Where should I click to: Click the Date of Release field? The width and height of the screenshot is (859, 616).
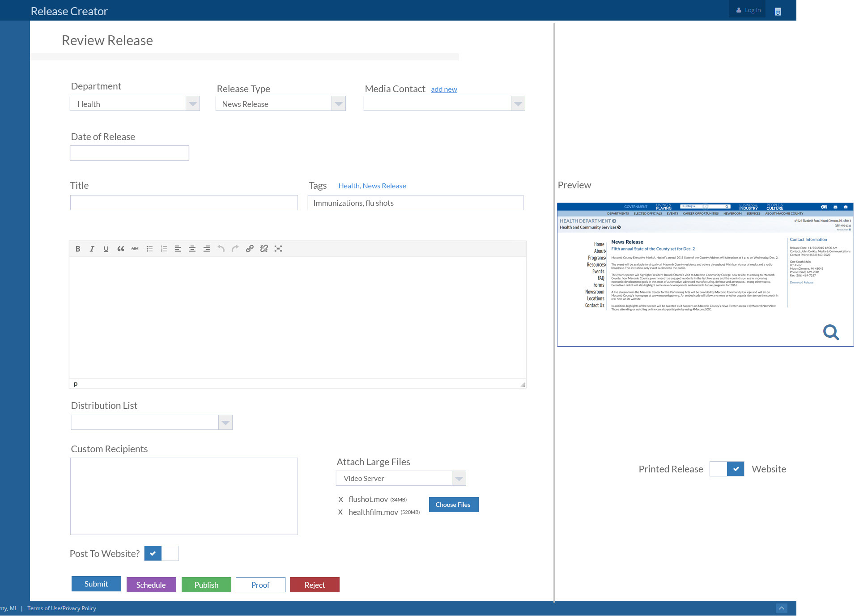[129, 153]
